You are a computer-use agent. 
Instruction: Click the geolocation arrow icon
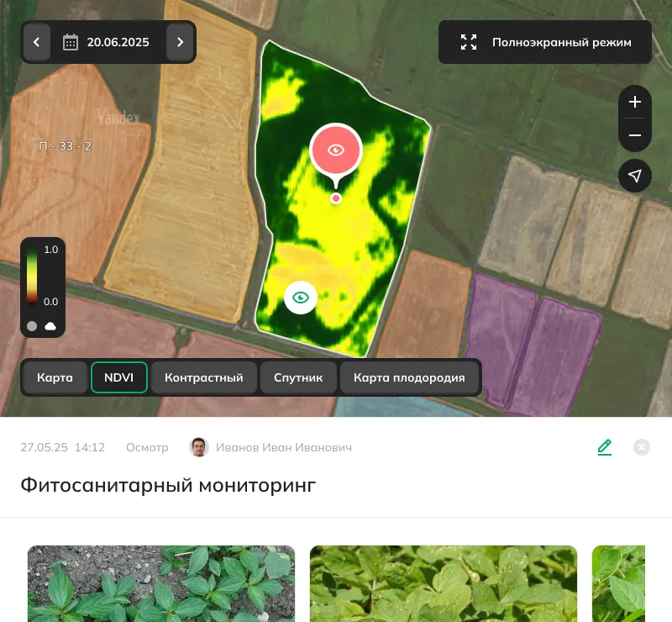click(635, 176)
